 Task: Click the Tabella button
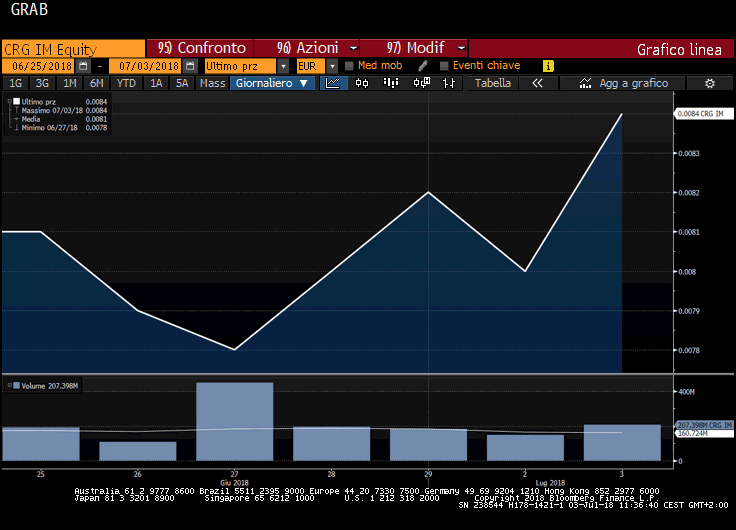click(x=492, y=83)
